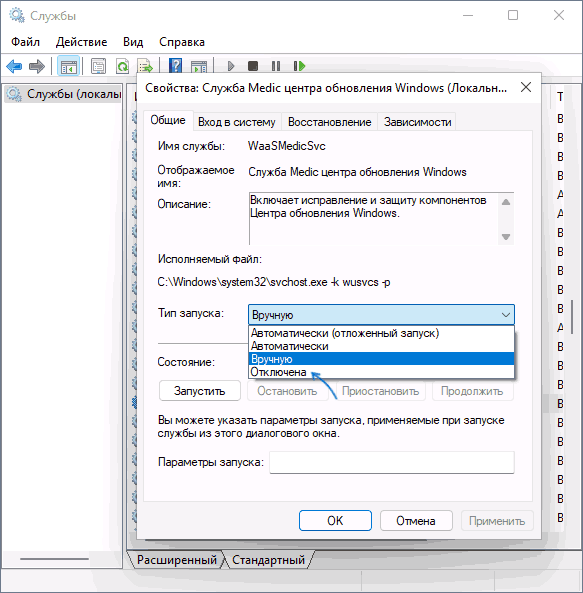Open the Файл menu
The width and height of the screenshot is (583, 593).
tap(25, 42)
